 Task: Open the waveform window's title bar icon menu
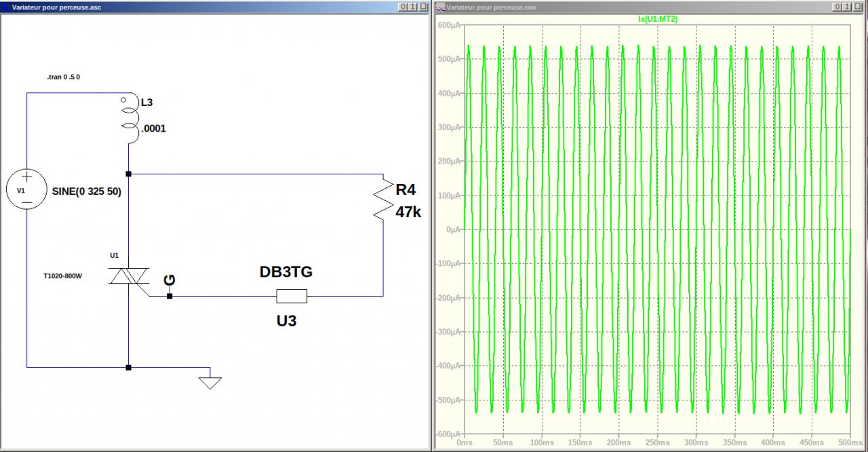[x=440, y=6]
